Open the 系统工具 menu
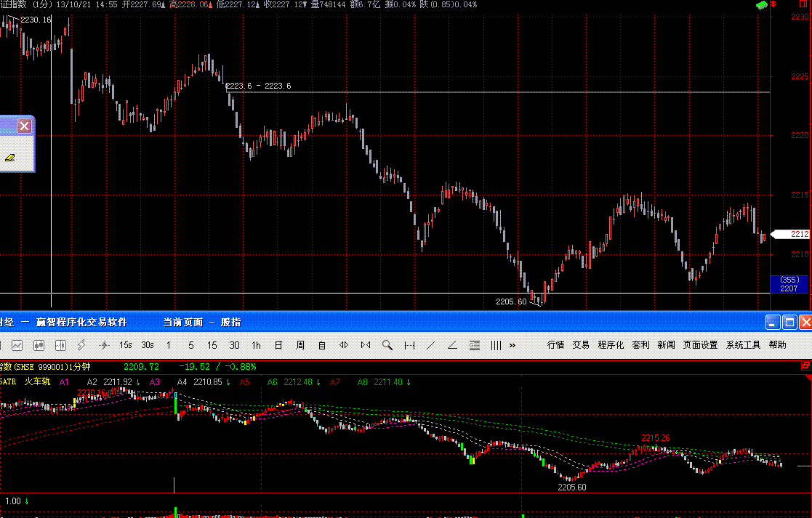The height and width of the screenshot is (518, 812). tap(743, 345)
